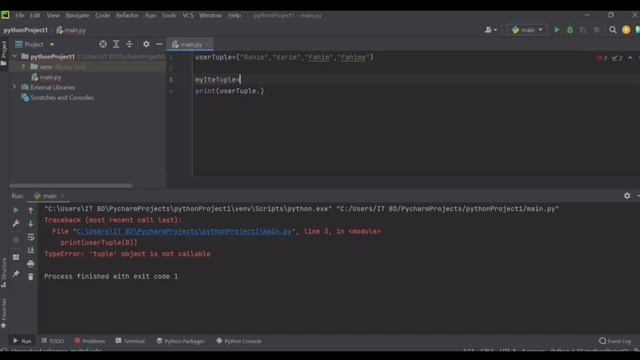Close the main.py editor tab
The image size is (640, 360).
coord(208,44)
